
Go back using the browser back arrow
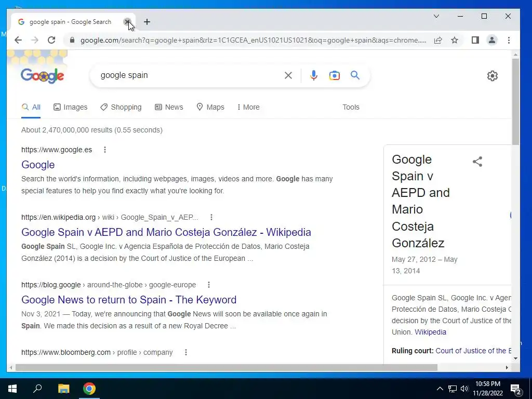[18, 40]
